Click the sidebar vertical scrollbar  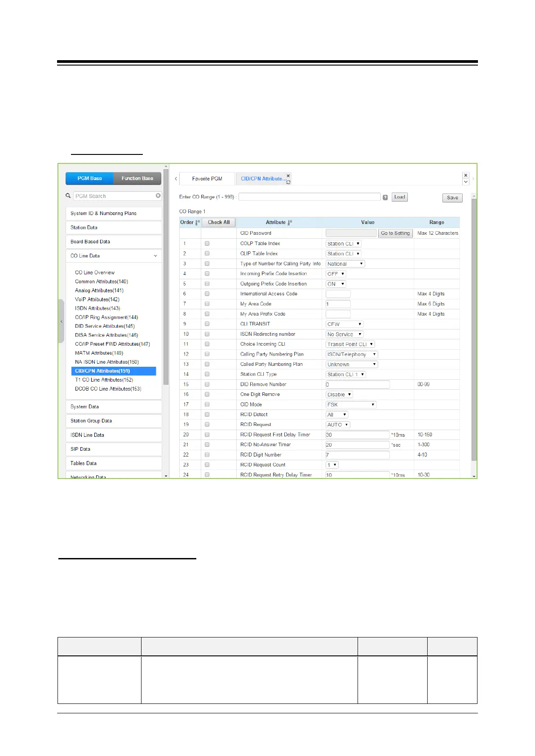coord(166,277)
